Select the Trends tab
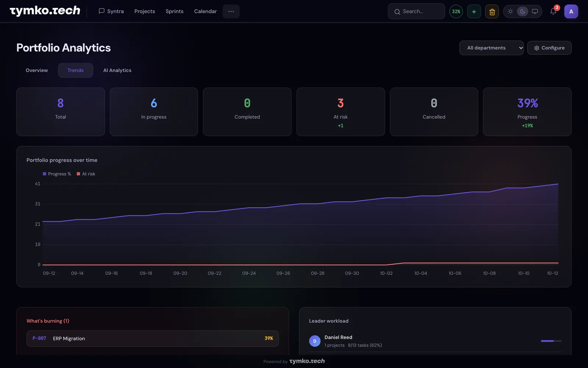The image size is (588, 368). (x=75, y=70)
